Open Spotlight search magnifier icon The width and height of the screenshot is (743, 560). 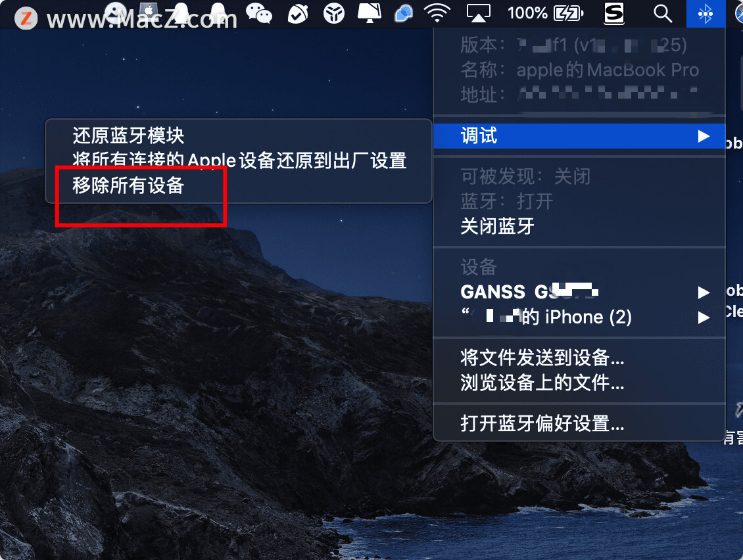662,13
